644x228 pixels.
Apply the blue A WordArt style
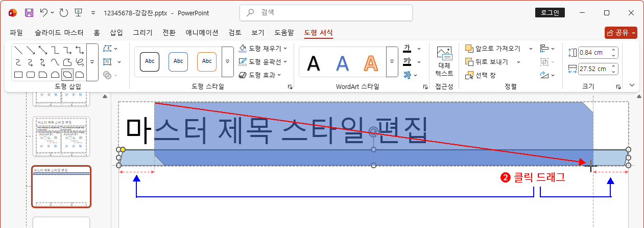(x=342, y=62)
